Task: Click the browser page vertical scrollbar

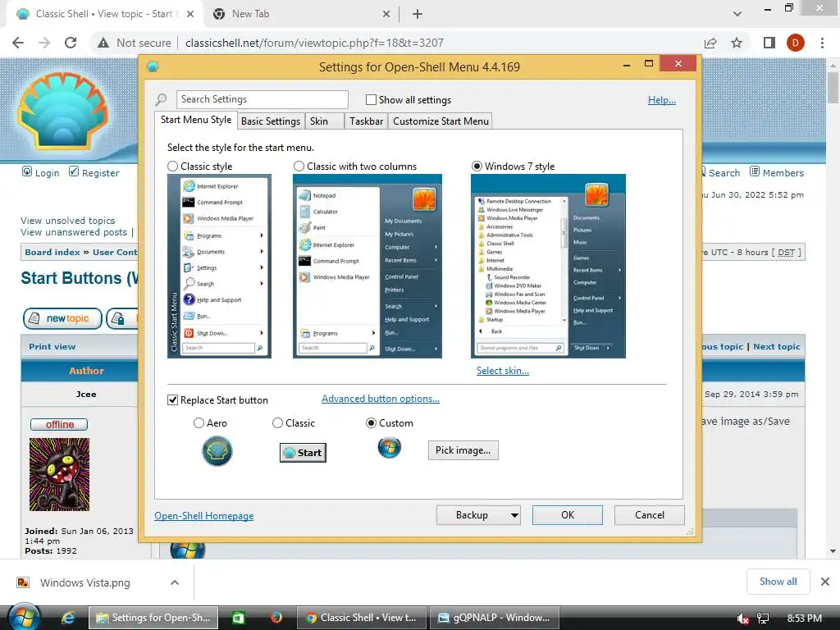Action: (x=833, y=308)
